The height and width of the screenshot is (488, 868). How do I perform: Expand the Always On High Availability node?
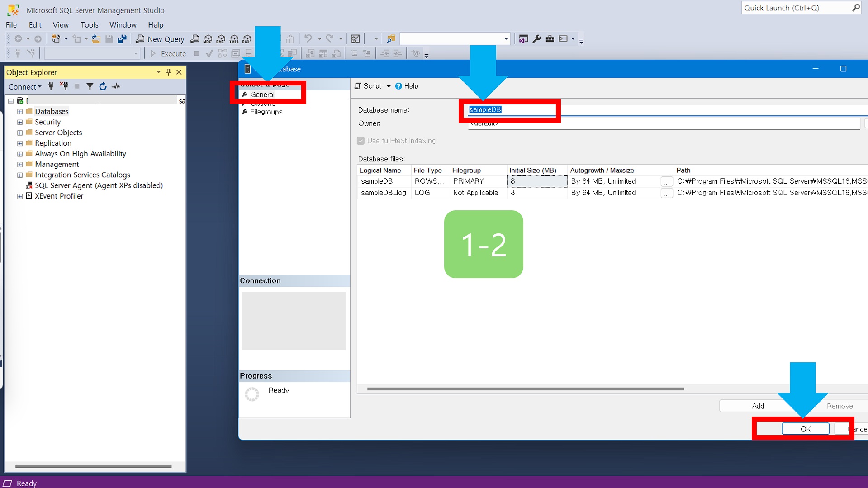tap(20, 154)
